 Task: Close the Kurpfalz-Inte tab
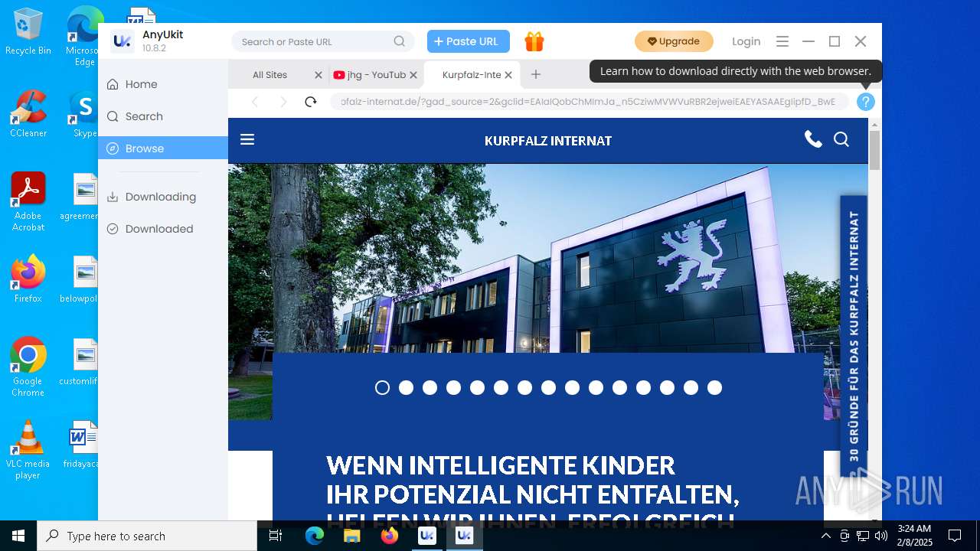[x=508, y=75]
